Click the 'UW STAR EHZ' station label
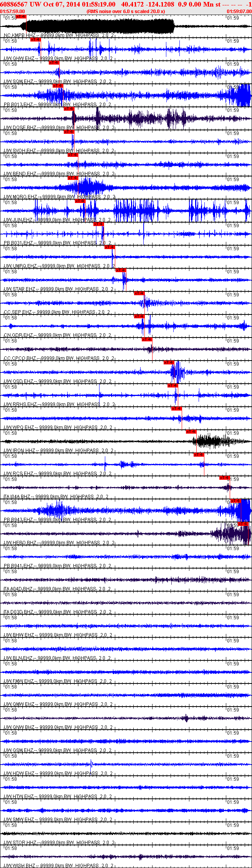Viewport: 252px width, 868px height. [19, 289]
